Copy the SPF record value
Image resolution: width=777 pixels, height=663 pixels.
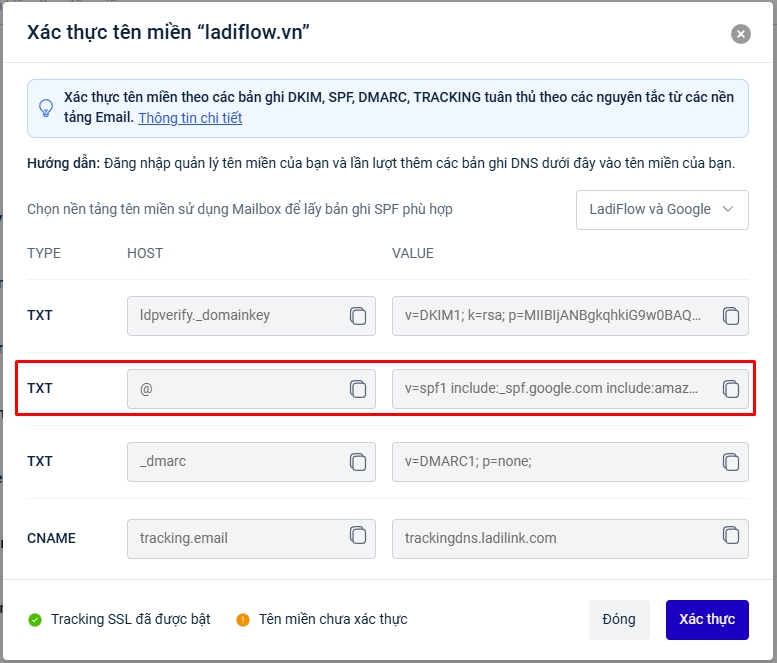[x=731, y=389]
